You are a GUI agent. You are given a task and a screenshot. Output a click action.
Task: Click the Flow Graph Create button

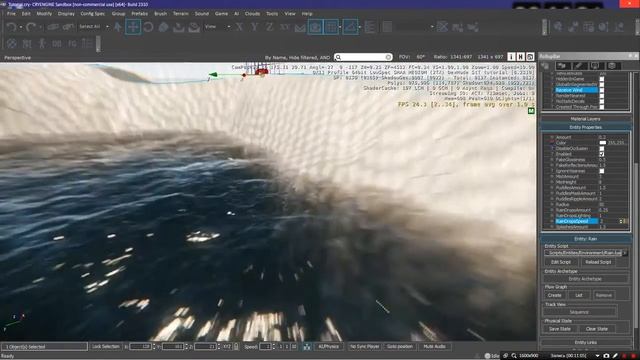coord(554,295)
